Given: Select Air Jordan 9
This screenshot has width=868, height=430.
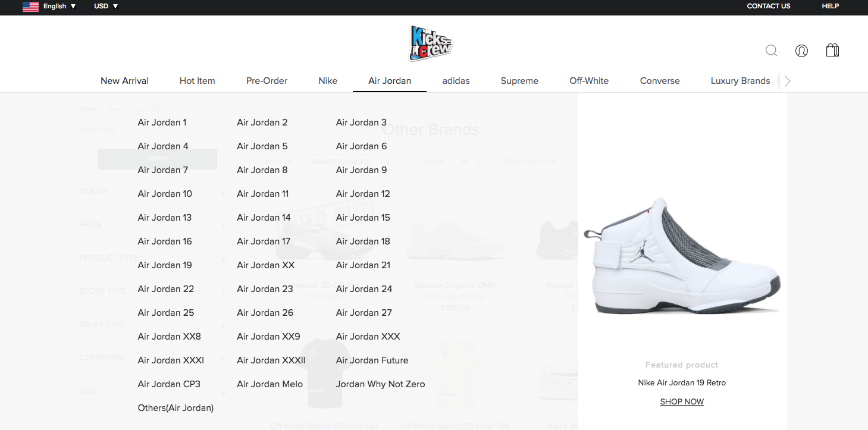Looking at the screenshot, I should tap(361, 170).
